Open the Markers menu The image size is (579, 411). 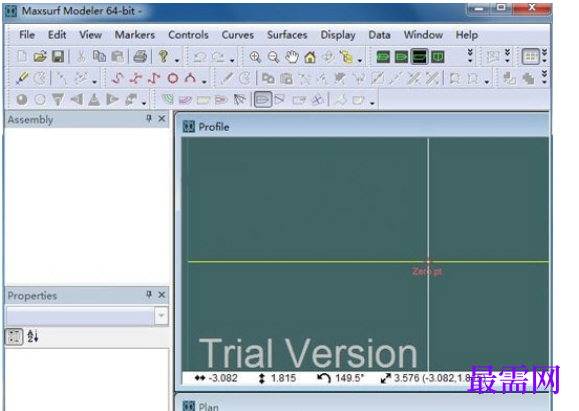[x=135, y=35]
